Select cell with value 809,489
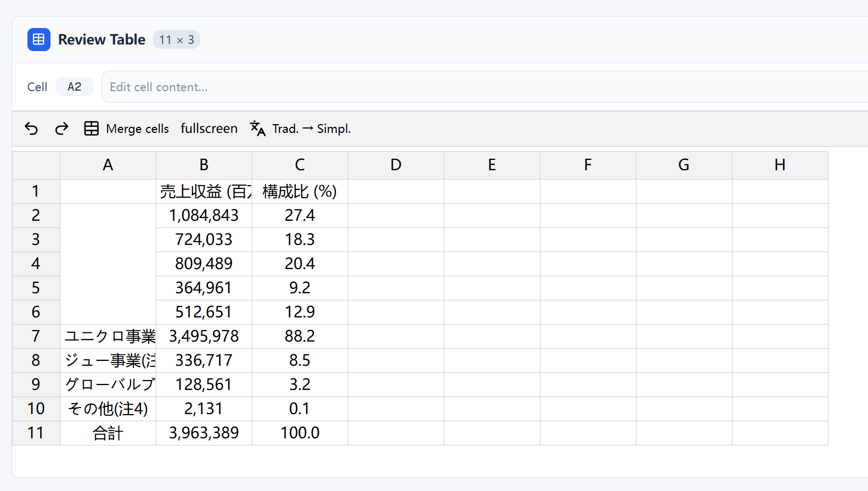868x491 pixels. [x=204, y=264]
